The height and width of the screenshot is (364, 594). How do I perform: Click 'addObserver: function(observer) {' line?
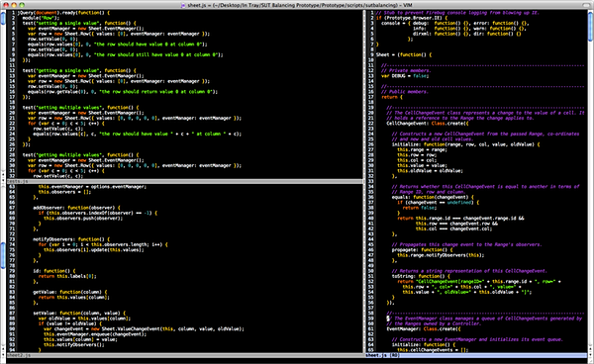[x=76, y=208]
